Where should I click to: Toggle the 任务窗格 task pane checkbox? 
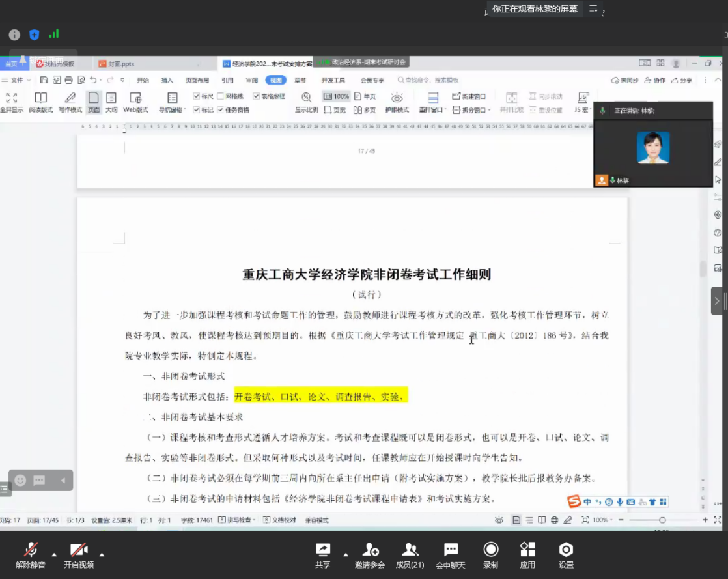point(221,110)
